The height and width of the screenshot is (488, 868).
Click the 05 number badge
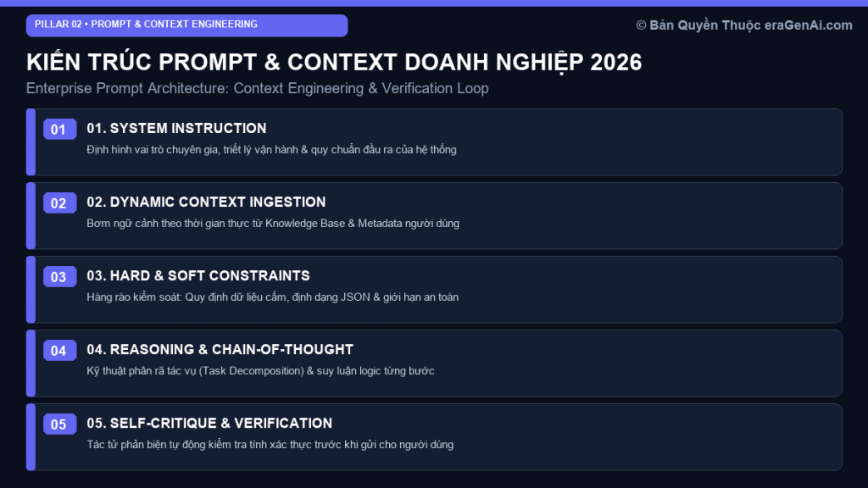click(60, 424)
